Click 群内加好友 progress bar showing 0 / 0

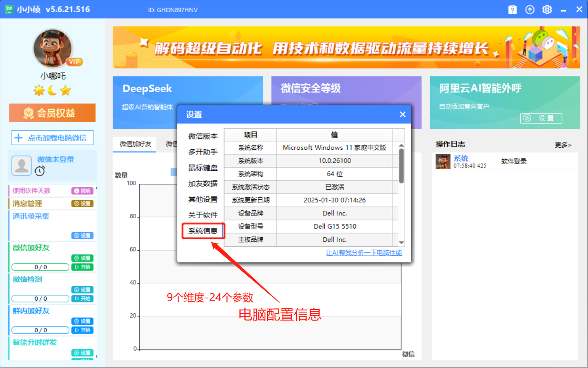[x=41, y=330]
